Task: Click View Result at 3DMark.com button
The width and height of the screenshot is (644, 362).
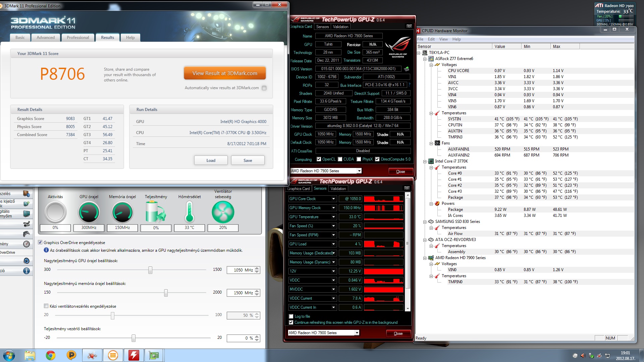Action: point(225,73)
